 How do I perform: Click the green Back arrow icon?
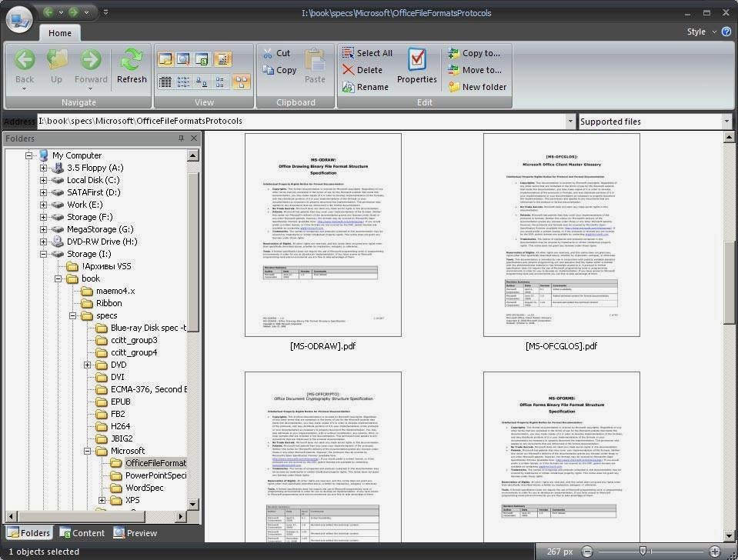click(25, 60)
